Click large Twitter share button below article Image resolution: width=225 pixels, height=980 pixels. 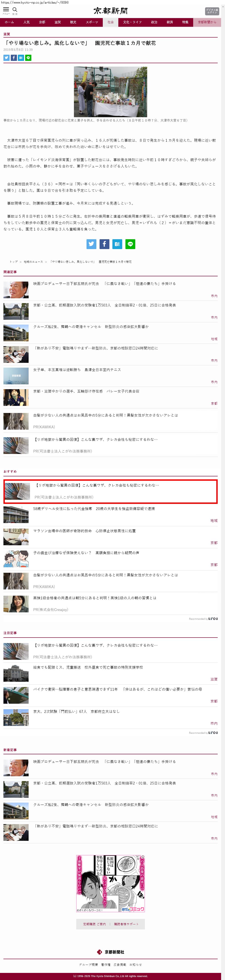click(91, 244)
